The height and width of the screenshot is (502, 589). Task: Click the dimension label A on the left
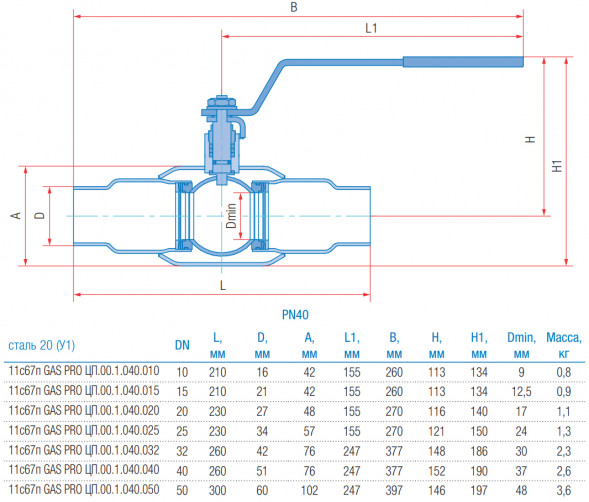tap(16, 216)
